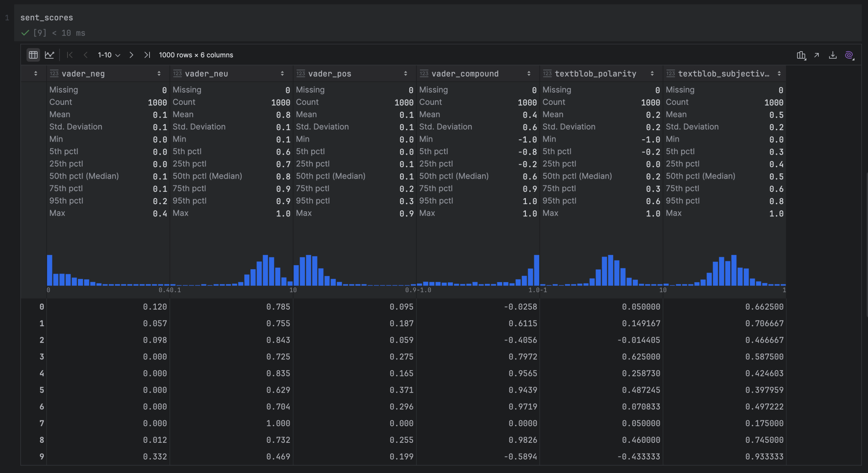Sort by vader_compound column arrows
Screen dimensions: 868x473
coord(529,74)
